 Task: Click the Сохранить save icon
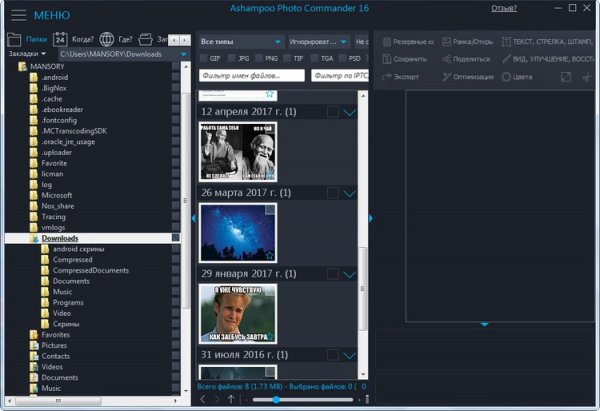(388, 59)
